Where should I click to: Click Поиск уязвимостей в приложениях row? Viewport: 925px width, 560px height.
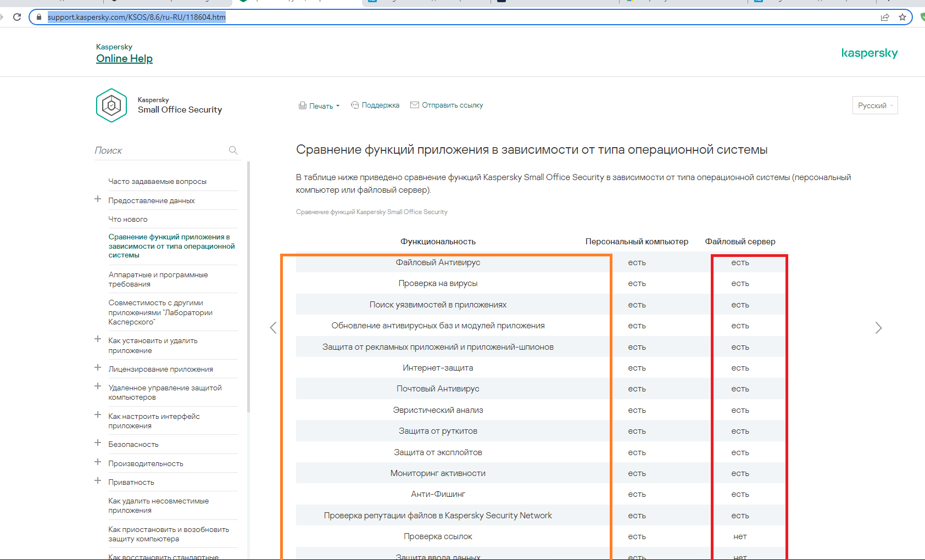point(438,305)
